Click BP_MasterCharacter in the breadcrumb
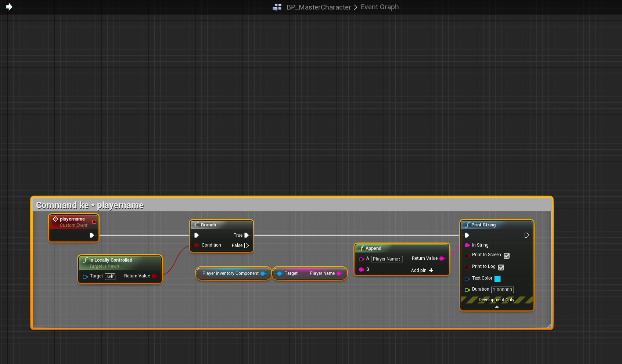Screen dimensions: 622x364 click(x=319, y=7)
